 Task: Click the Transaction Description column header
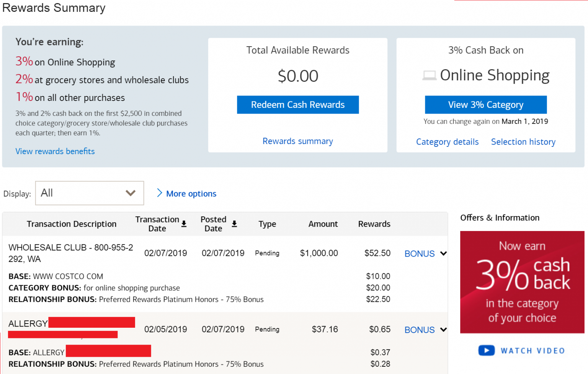tap(72, 224)
